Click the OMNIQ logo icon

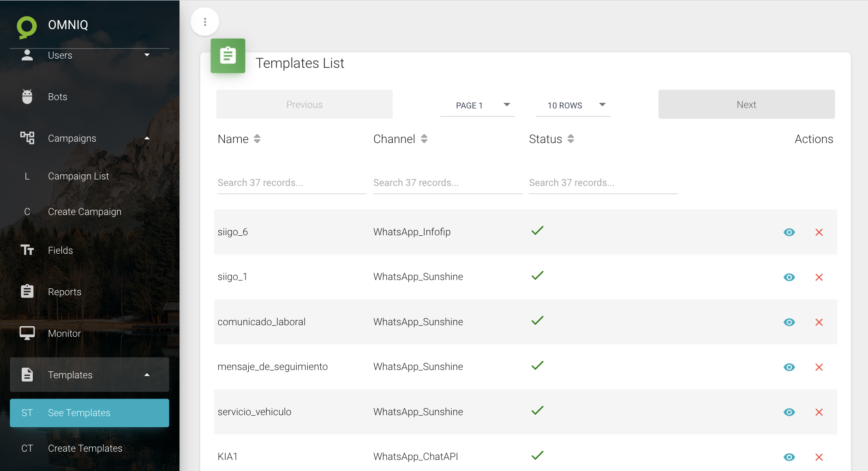(x=27, y=27)
